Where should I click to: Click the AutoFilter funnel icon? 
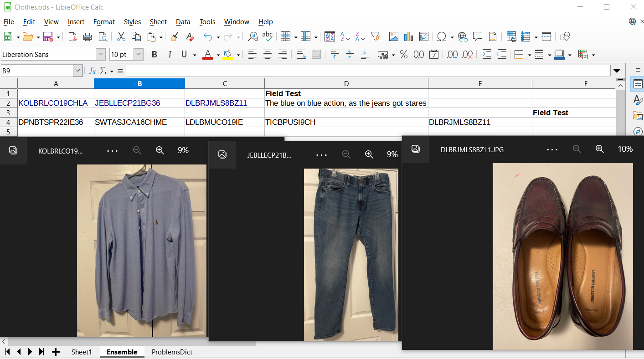pos(375,37)
